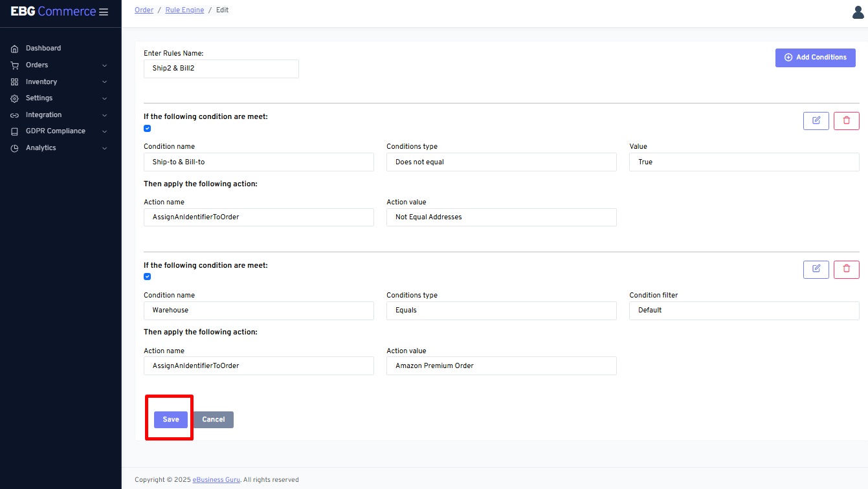Screen dimensions: 868x489
Task: Click the Dashboard home icon in sidebar
Action: pyautogui.click(x=15, y=49)
